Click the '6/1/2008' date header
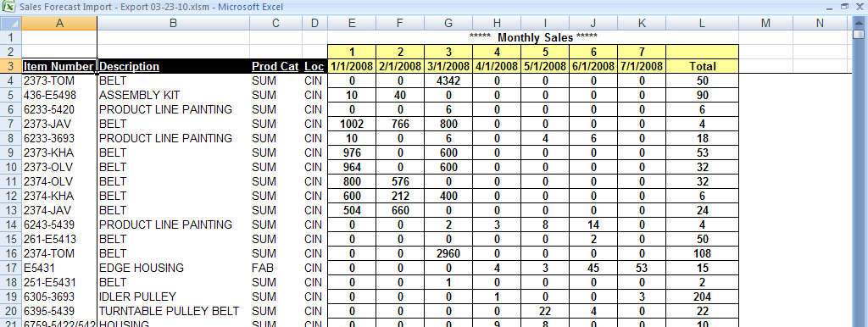The width and height of the screenshot is (868, 327). 593,66
